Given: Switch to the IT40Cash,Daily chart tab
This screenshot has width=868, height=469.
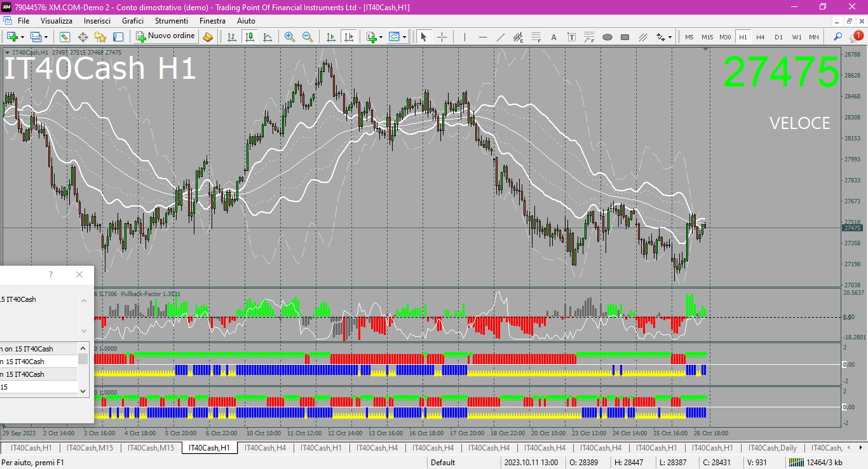Looking at the screenshot, I should point(771,448).
